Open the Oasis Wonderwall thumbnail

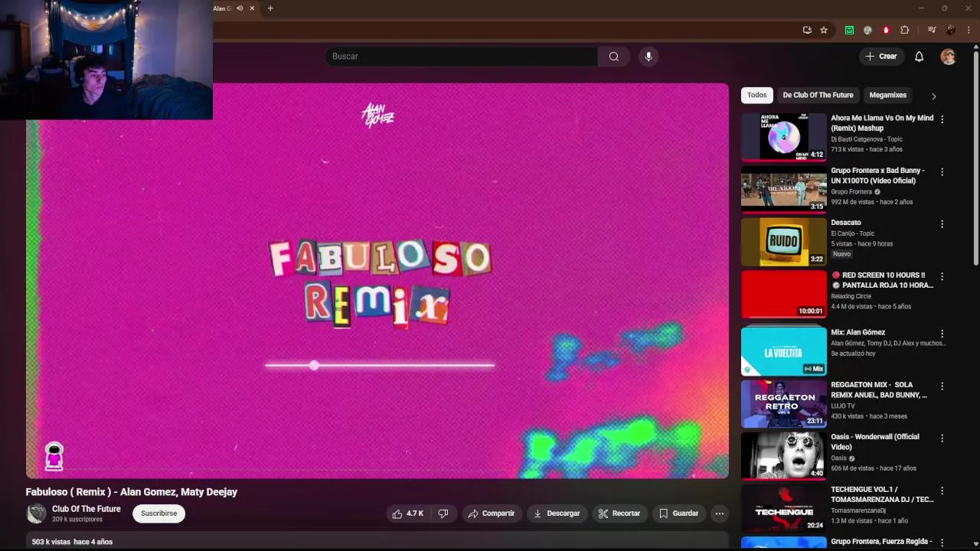(784, 455)
